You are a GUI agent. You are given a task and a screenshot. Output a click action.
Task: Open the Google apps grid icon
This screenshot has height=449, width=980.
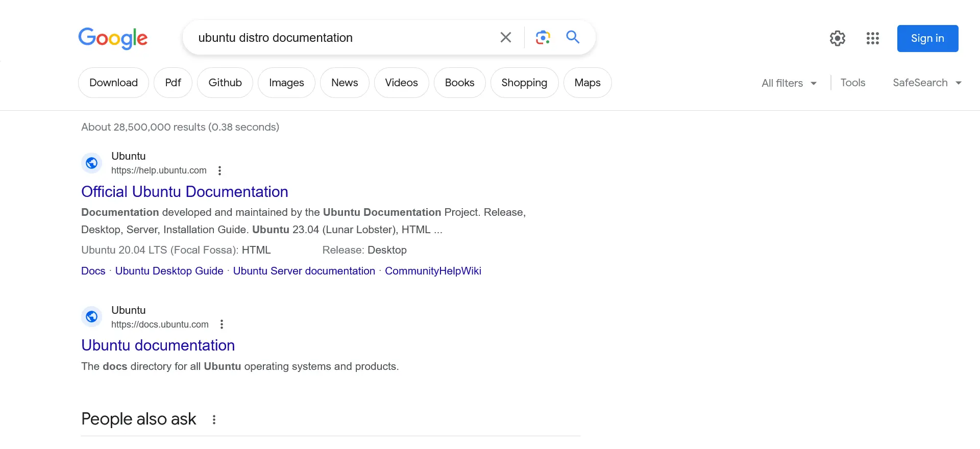(873, 38)
